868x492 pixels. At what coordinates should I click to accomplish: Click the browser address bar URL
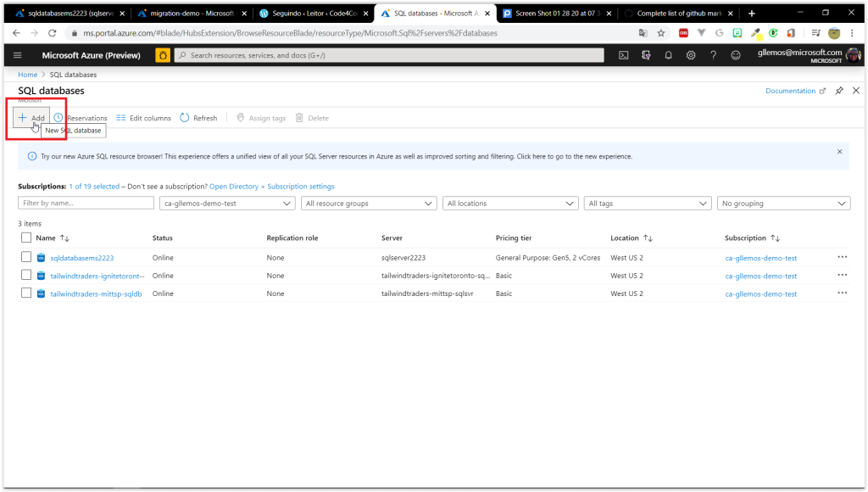pos(290,33)
